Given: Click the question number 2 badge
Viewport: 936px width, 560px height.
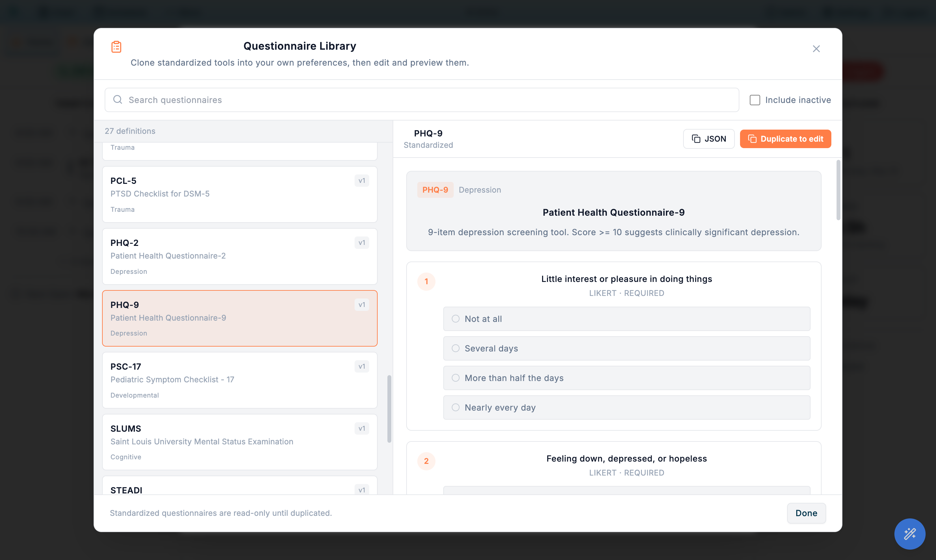Looking at the screenshot, I should pos(426,461).
